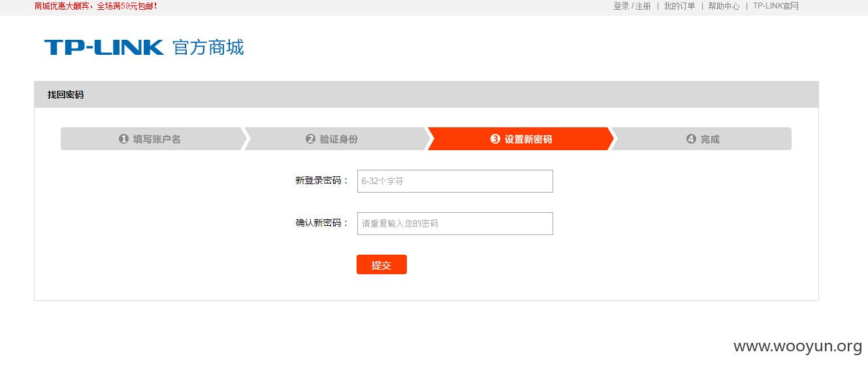Click the 提交 button
The width and height of the screenshot is (868, 365).
point(381,264)
